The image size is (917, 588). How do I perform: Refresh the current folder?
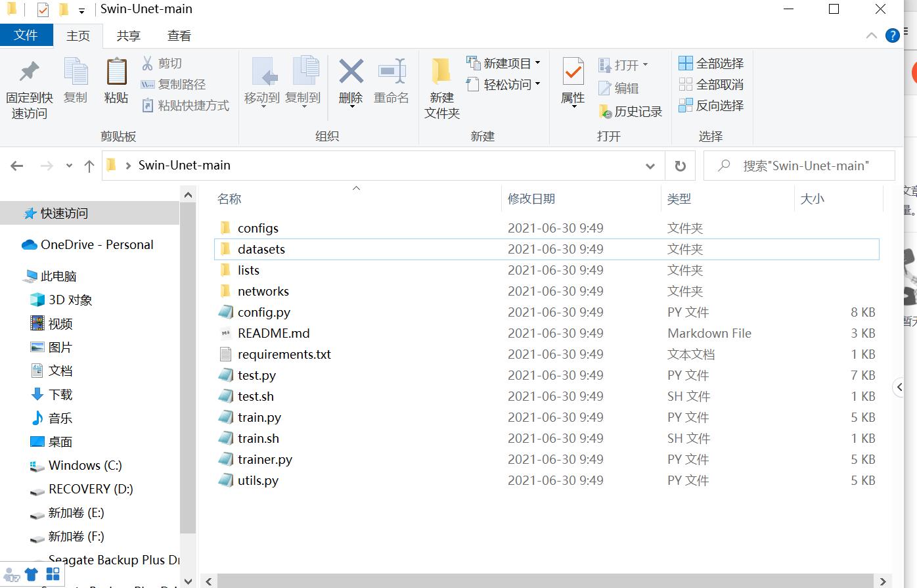coord(681,166)
